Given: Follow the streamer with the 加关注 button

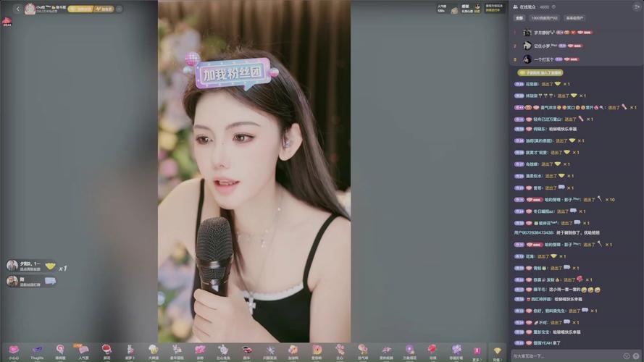Looking at the screenshot, I should (104, 9).
